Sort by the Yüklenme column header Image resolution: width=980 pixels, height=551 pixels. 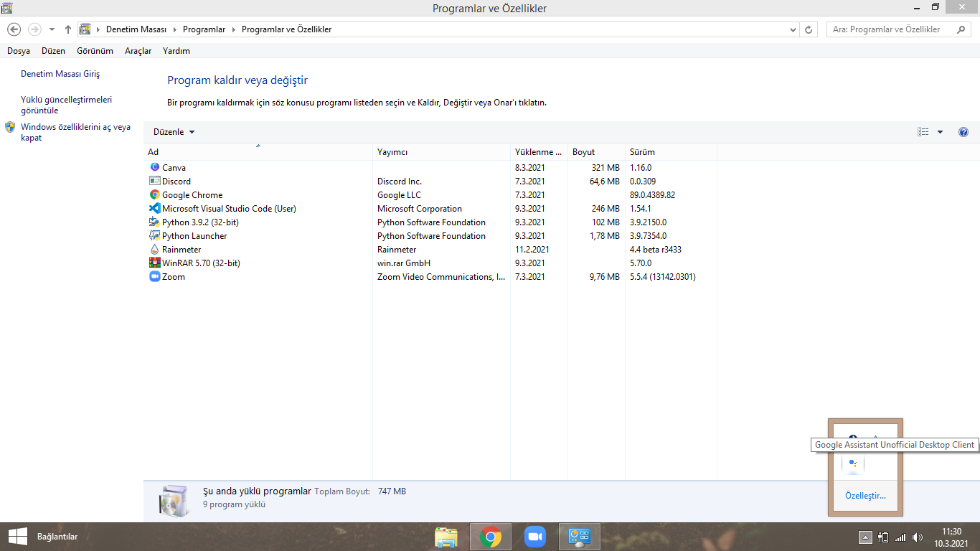(x=539, y=152)
